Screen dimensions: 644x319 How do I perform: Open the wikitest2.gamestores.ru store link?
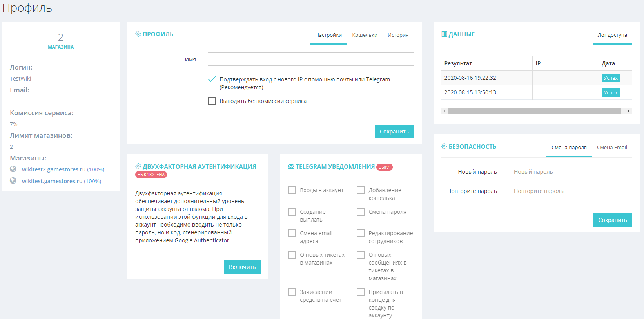(x=54, y=169)
